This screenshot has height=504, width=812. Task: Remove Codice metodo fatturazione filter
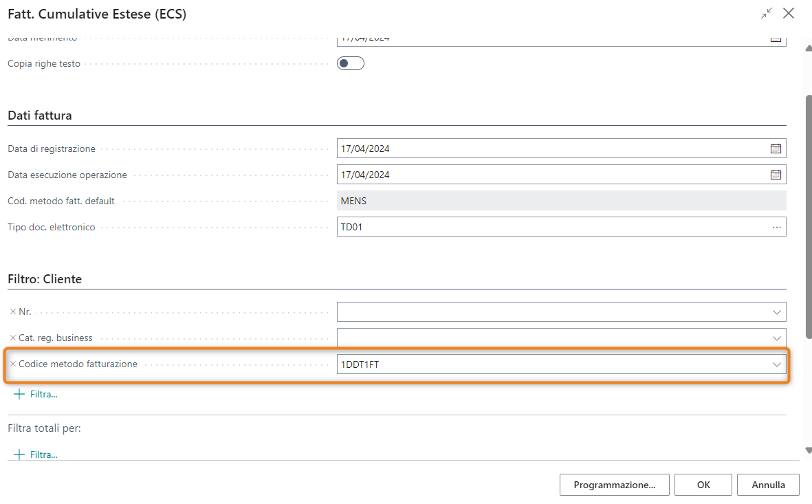pos(12,364)
